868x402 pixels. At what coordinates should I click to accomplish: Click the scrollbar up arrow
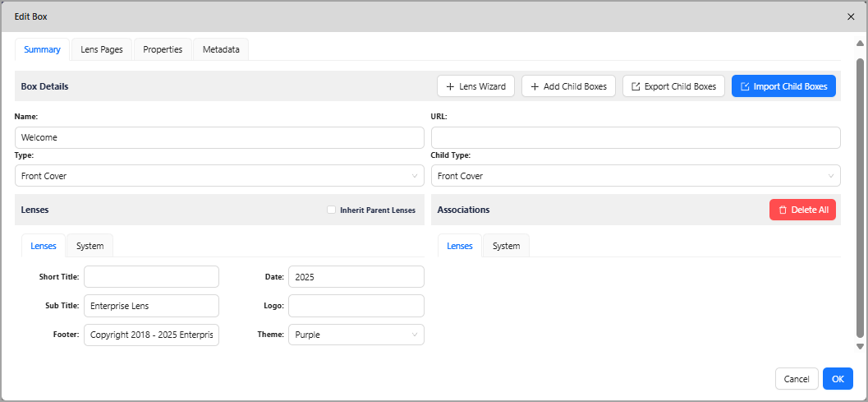(860, 43)
